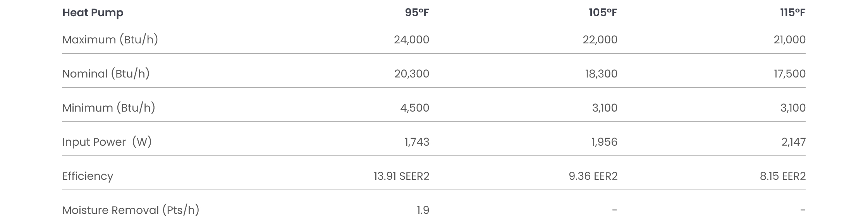Click the 17,500 nominal value
This screenshot has height=224, width=868.
(x=790, y=74)
